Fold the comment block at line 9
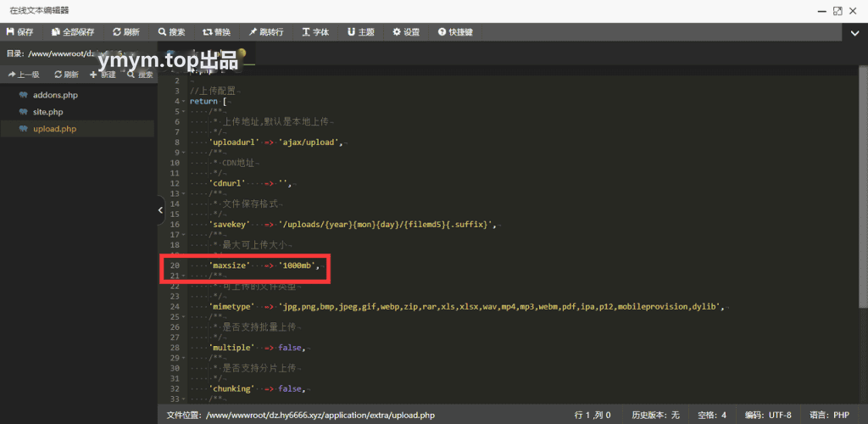The width and height of the screenshot is (868, 424). coord(184,153)
